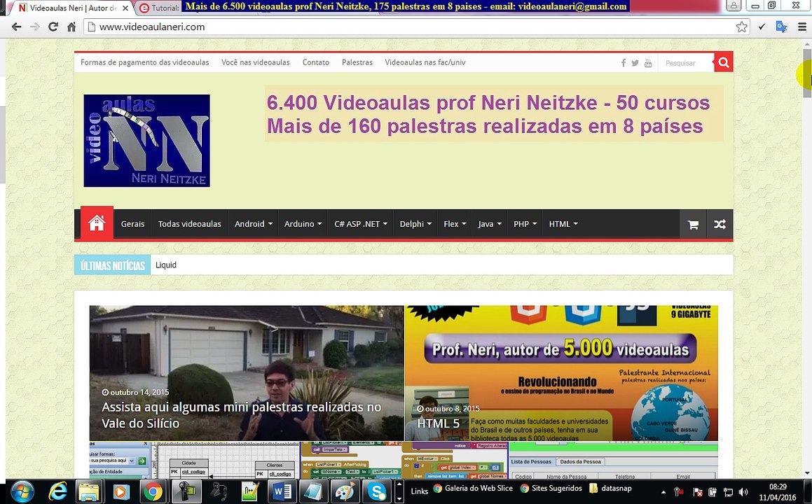The width and height of the screenshot is (812, 504).
Task: Close the Videoaulas Neri tab
Action: tap(125, 8)
